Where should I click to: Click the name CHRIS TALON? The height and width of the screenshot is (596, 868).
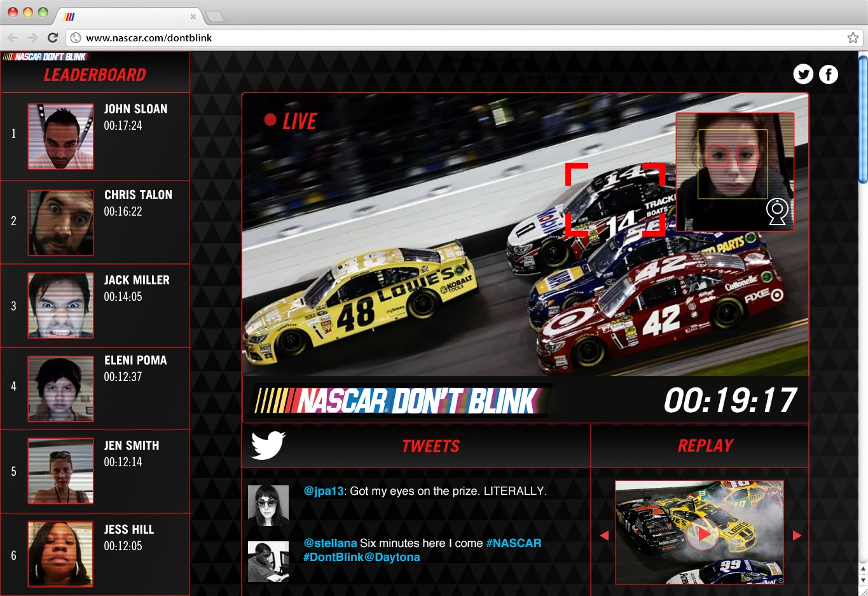pos(138,195)
